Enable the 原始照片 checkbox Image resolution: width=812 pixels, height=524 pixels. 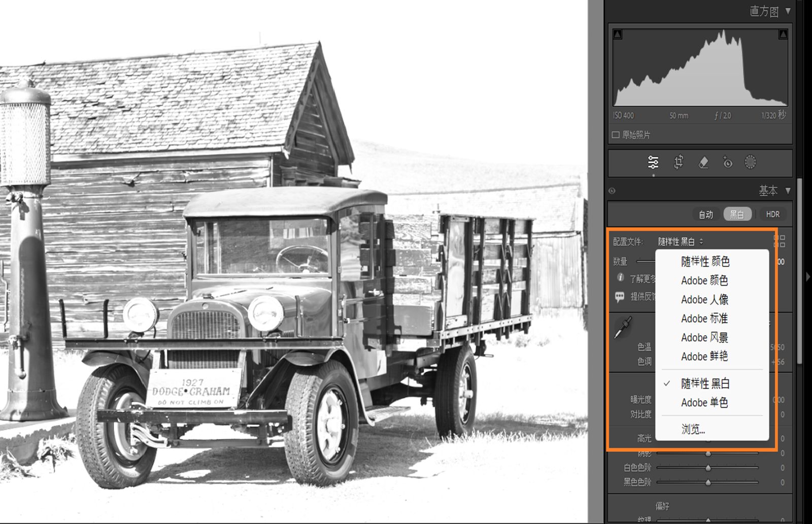coord(616,135)
